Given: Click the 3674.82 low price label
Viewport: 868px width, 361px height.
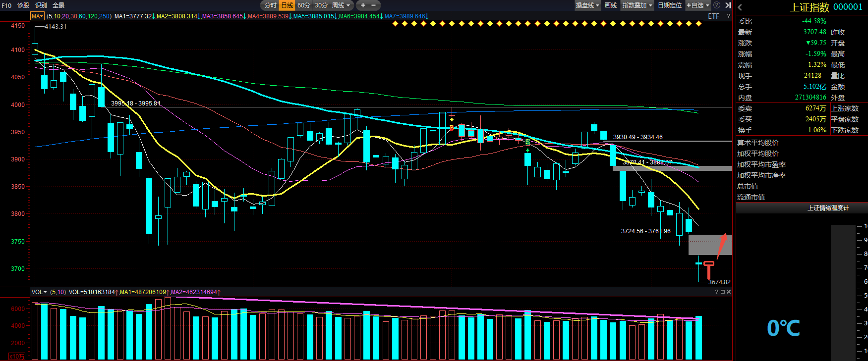Looking at the screenshot, I should coord(719,282).
